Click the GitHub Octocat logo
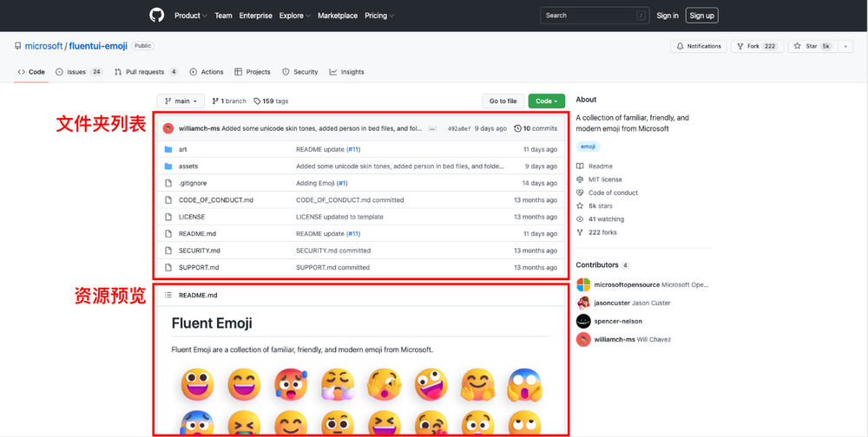This screenshot has width=868, height=437. (156, 16)
